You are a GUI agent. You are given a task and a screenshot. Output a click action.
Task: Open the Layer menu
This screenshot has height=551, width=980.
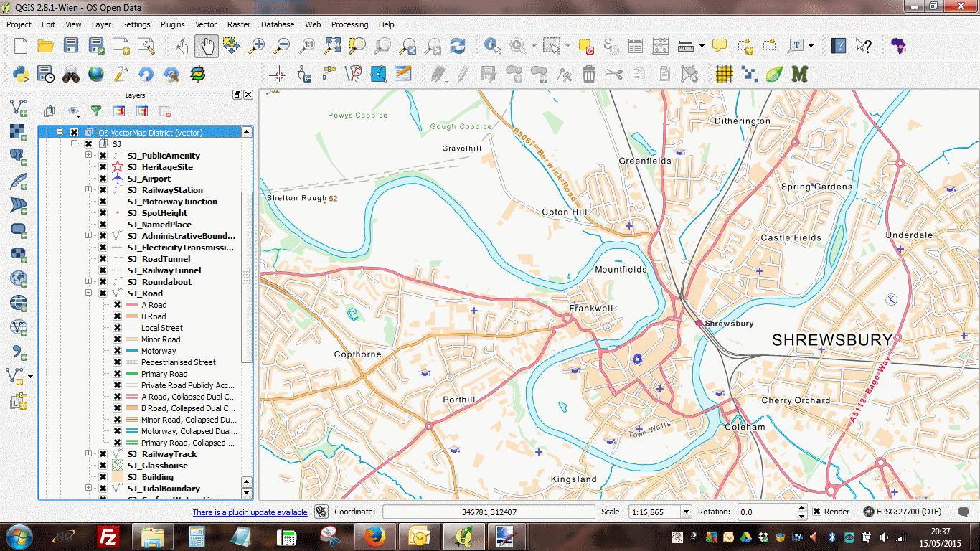pyautogui.click(x=101, y=24)
